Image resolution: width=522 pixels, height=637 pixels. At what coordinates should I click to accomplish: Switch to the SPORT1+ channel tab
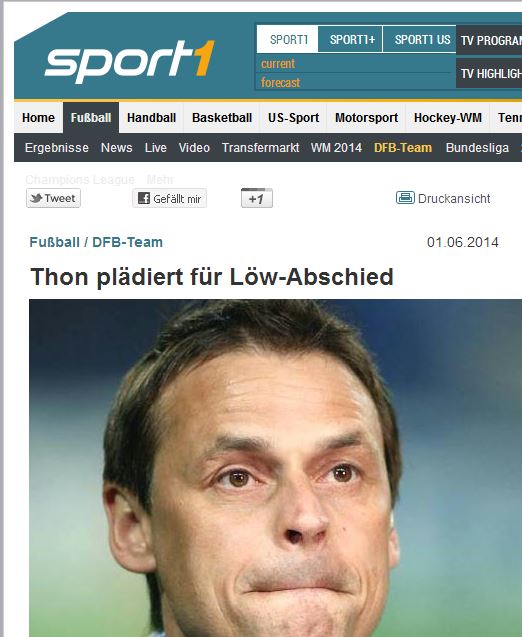(351, 39)
